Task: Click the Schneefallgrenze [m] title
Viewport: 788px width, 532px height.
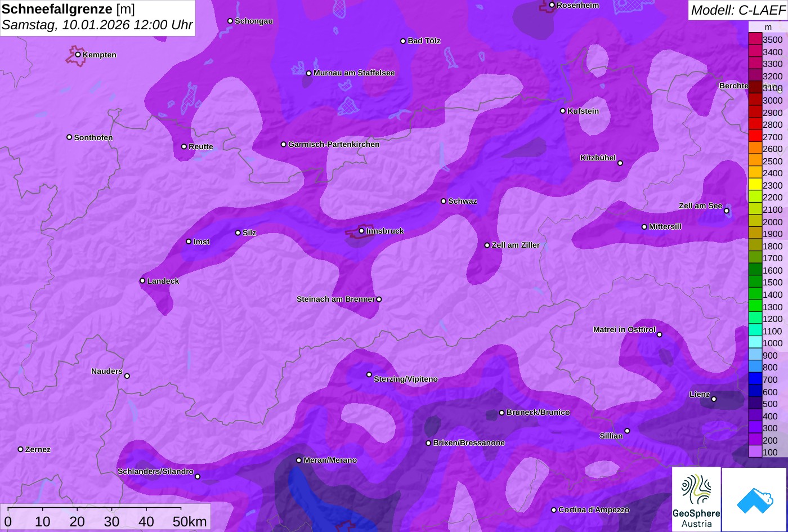Action: (x=69, y=9)
